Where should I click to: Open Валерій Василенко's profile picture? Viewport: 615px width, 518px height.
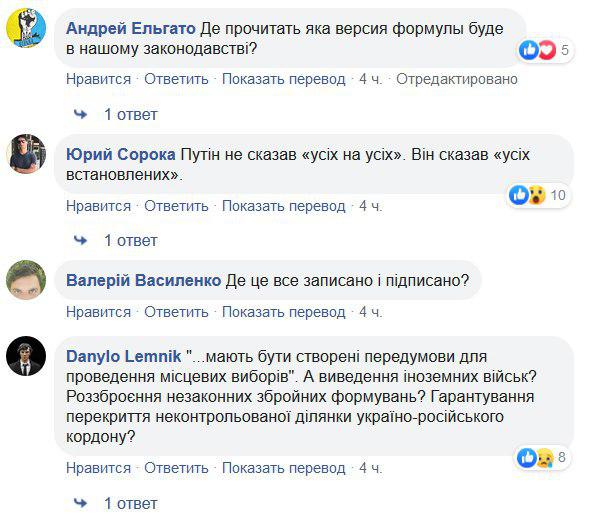[x=27, y=280]
